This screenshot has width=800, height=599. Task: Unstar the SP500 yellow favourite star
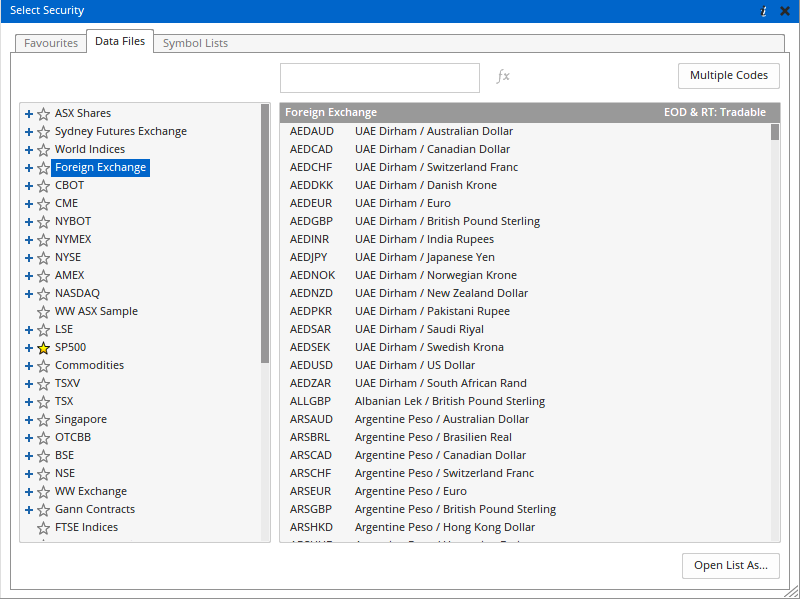44,347
